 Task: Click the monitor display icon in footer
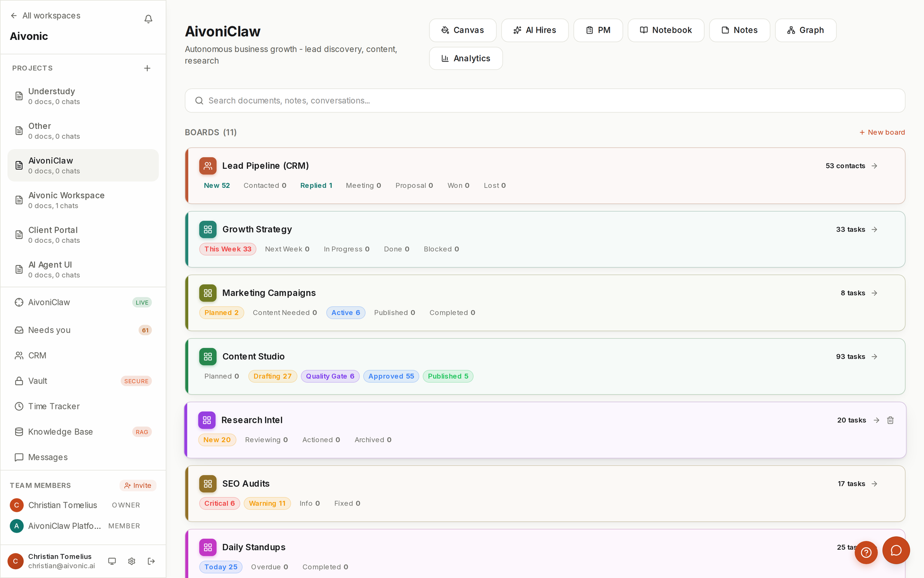point(112,561)
